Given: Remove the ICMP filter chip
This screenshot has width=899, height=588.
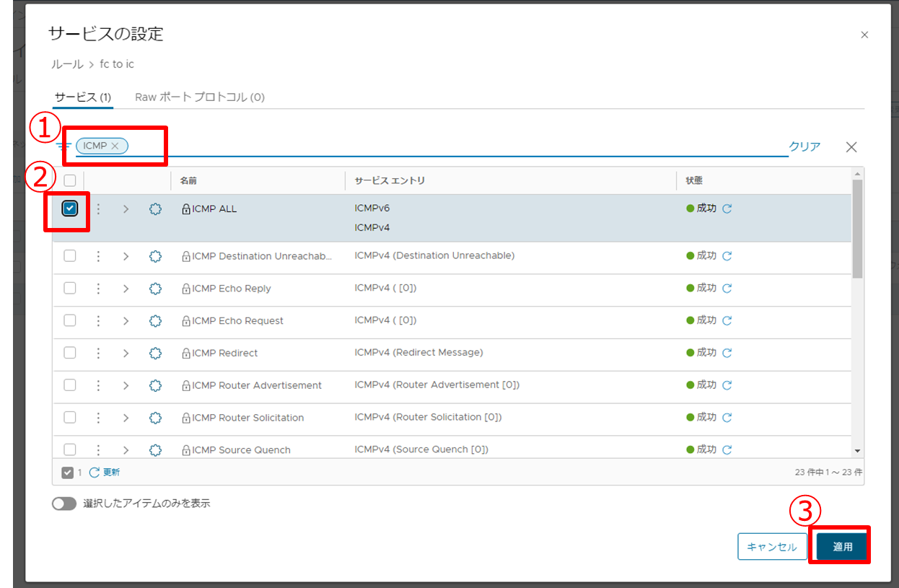Looking at the screenshot, I should coord(115,146).
